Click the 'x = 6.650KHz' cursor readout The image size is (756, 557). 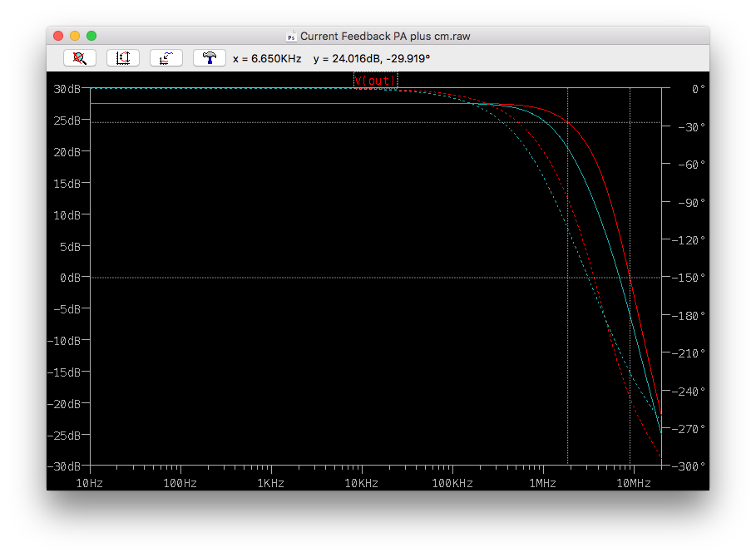pos(267,59)
